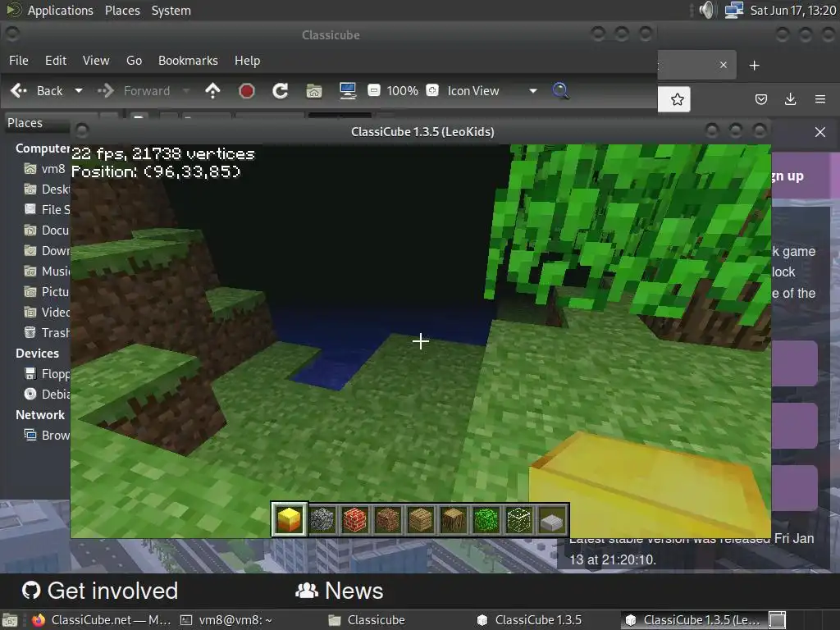Open the System panel menu
840x630 pixels.
pyautogui.click(x=171, y=11)
